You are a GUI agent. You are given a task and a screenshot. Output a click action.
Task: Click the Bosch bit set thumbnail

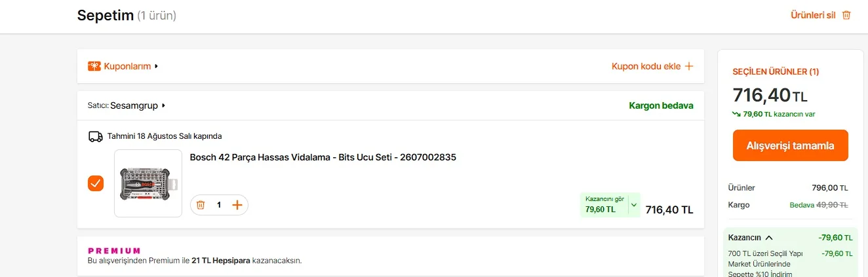[148, 183]
